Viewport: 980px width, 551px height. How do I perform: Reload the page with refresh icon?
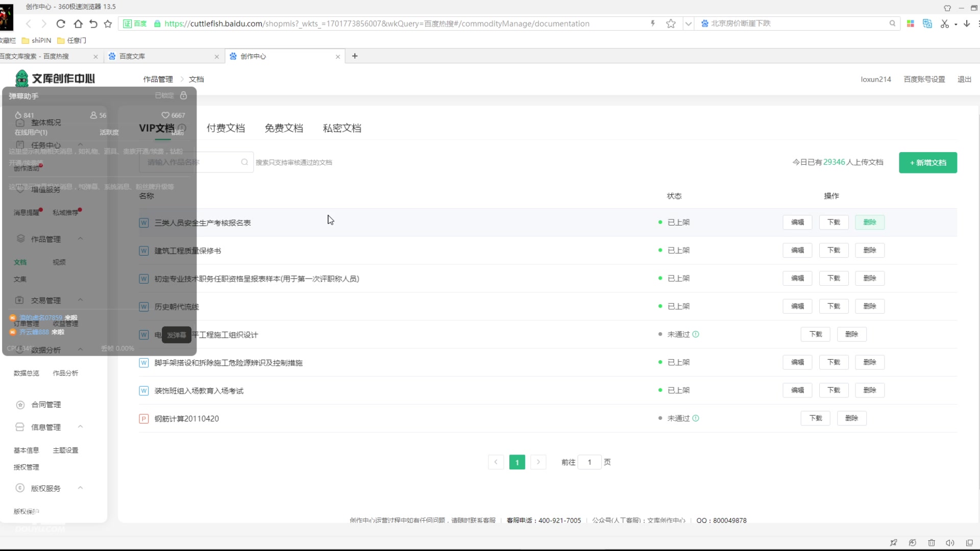click(x=61, y=23)
